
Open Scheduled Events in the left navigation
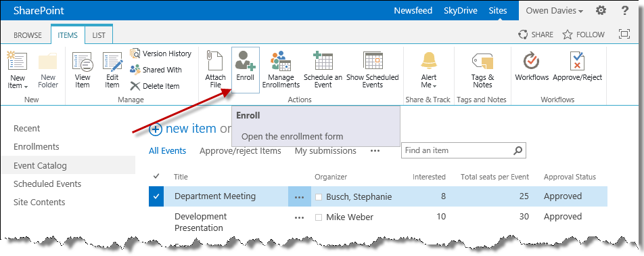click(47, 184)
